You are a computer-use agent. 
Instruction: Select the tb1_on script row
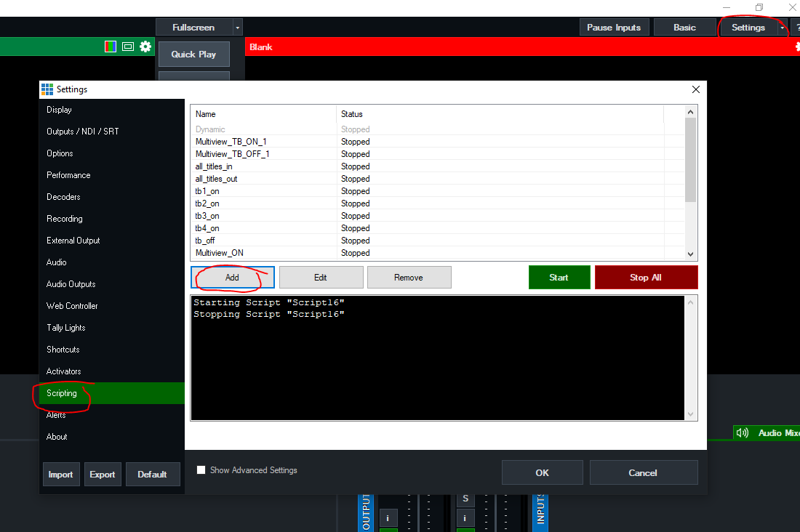[x=207, y=191]
